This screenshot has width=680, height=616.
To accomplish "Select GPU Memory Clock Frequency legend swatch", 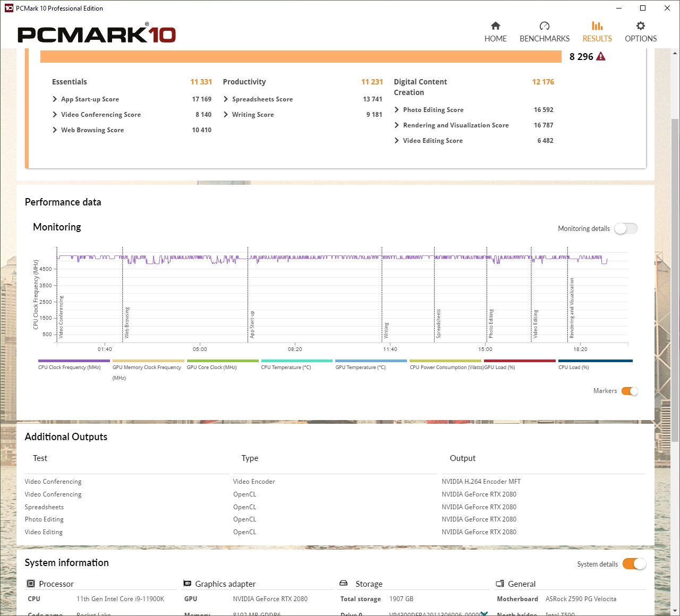I will click(x=148, y=361).
